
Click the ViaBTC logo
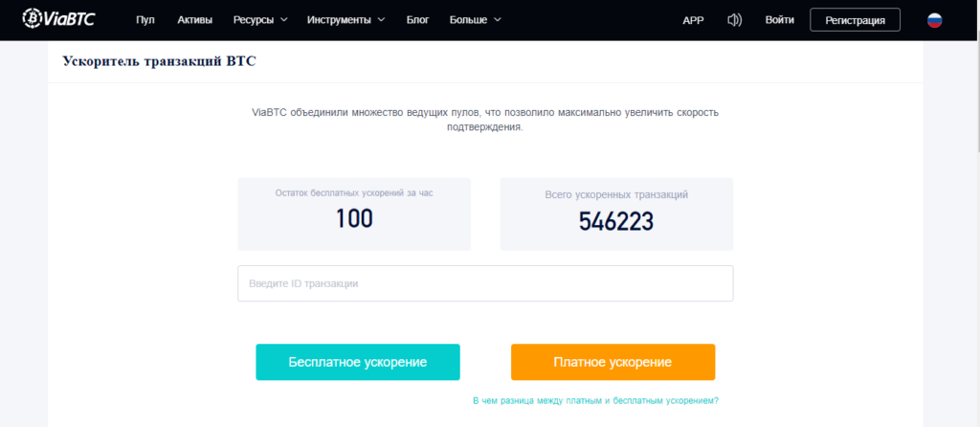coord(59,19)
